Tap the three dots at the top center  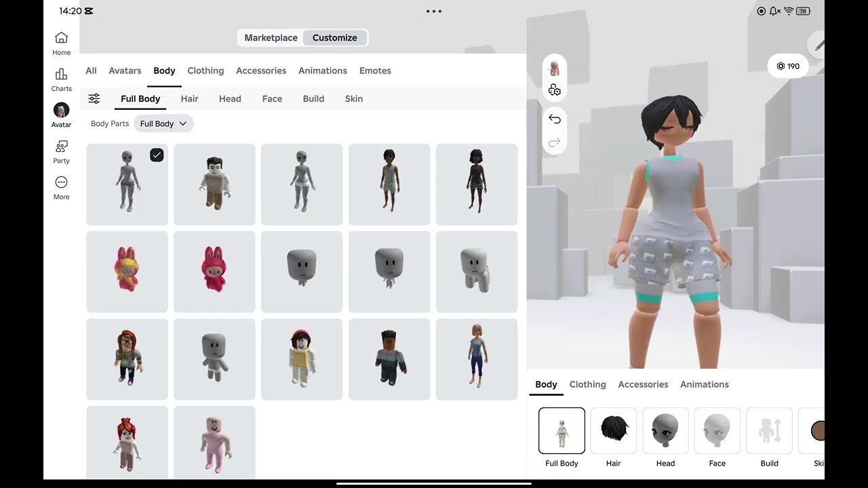pyautogui.click(x=434, y=12)
